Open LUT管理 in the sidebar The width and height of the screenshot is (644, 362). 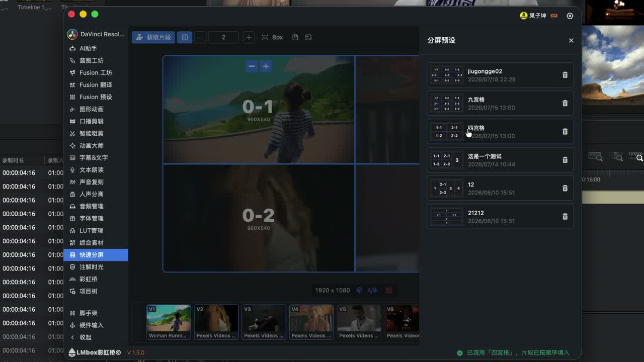[96, 230]
